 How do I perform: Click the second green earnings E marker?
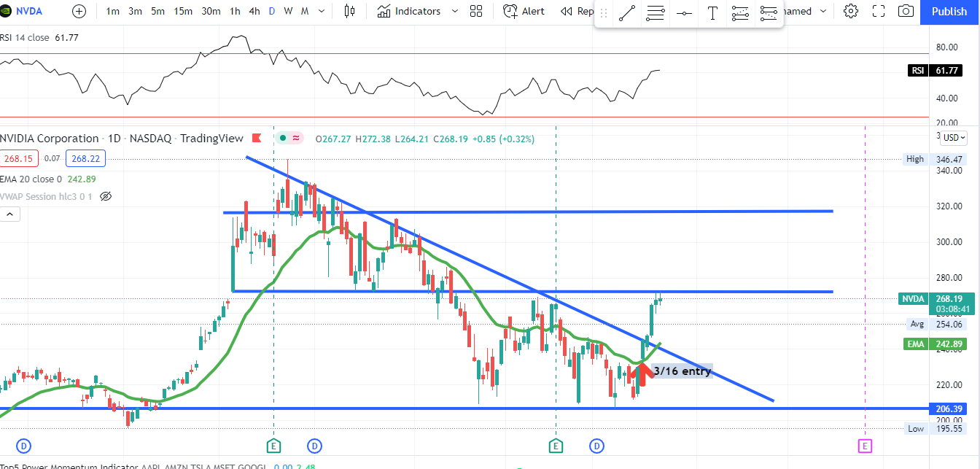556,446
